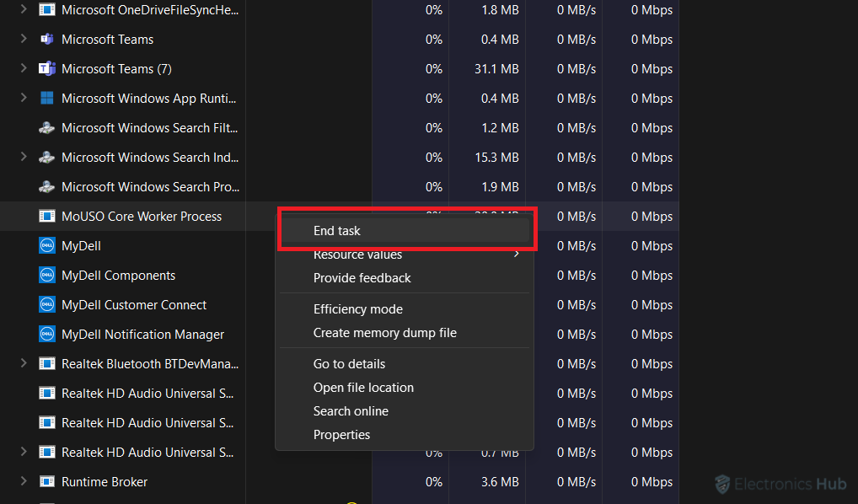858x504 pixels.
Task: Click the 1.8 MB memory value
Action: pyautogui.click(x=500, y=10)
